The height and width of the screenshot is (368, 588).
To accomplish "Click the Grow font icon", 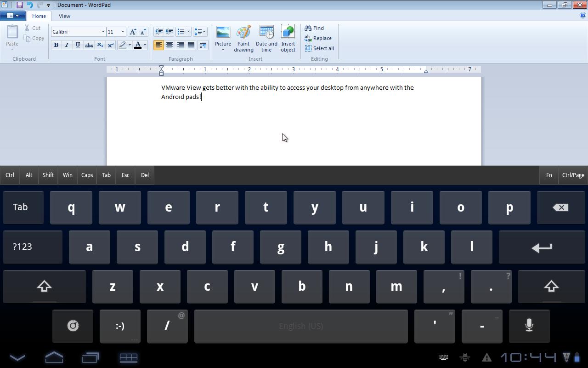I will click(x=133, y=32).
